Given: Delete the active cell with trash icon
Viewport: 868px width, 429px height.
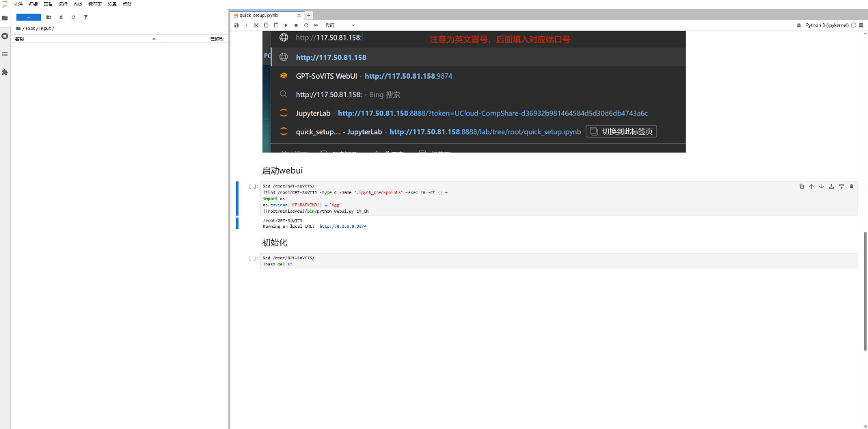Looking at the screenshot, I should click(x=852, y=186).
